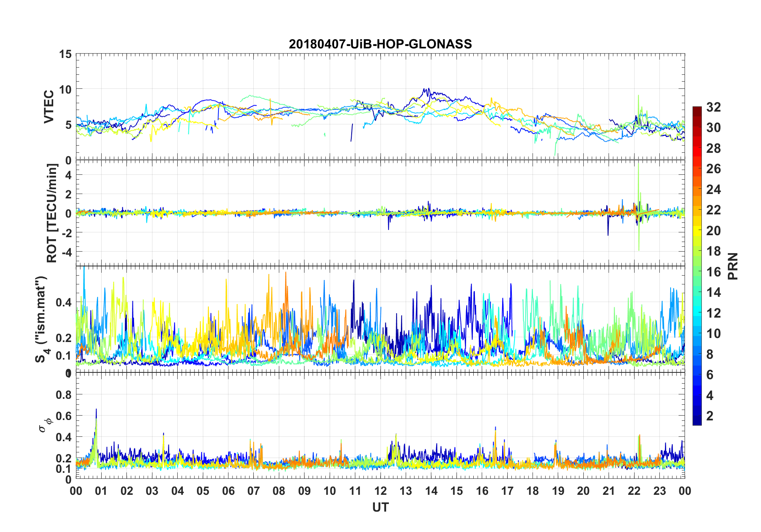Click the 23 hour tick on UT axis
The image size is (761, 532).
click(x=660, y=491)
